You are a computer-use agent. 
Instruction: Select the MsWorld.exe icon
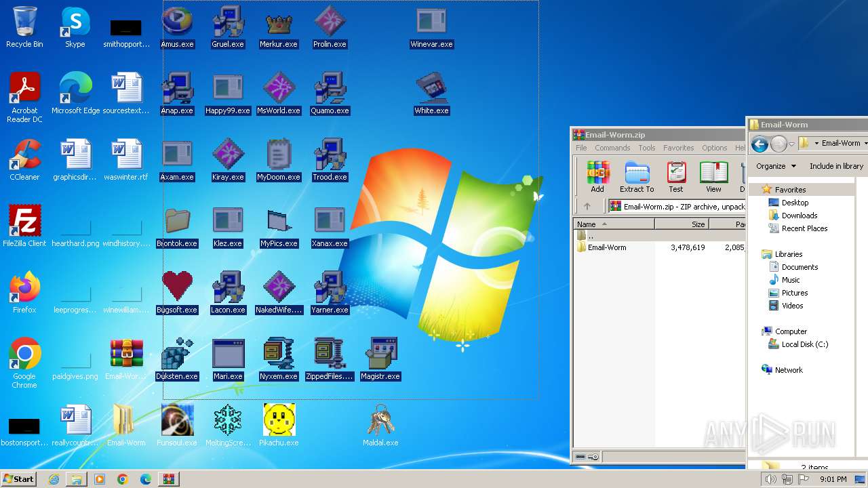point(279,94)
